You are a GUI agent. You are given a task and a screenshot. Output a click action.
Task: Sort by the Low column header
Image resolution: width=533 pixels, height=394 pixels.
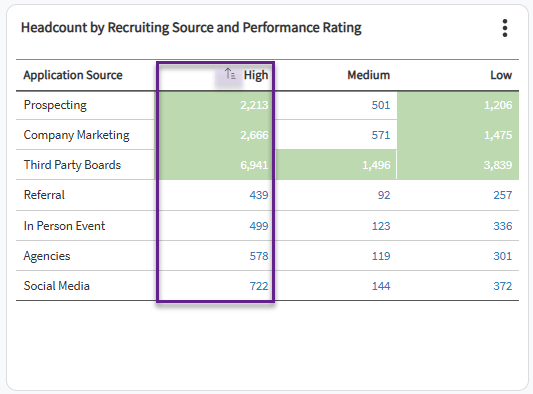pos(501,75)
